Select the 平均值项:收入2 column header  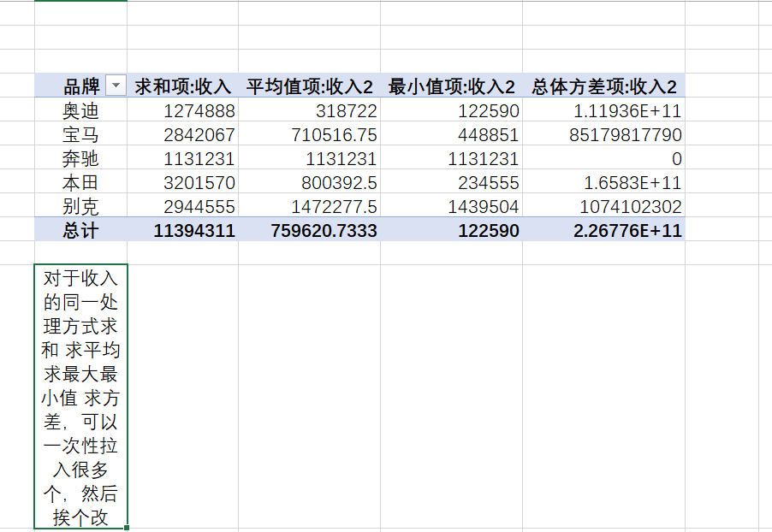(x=309, y=86)
